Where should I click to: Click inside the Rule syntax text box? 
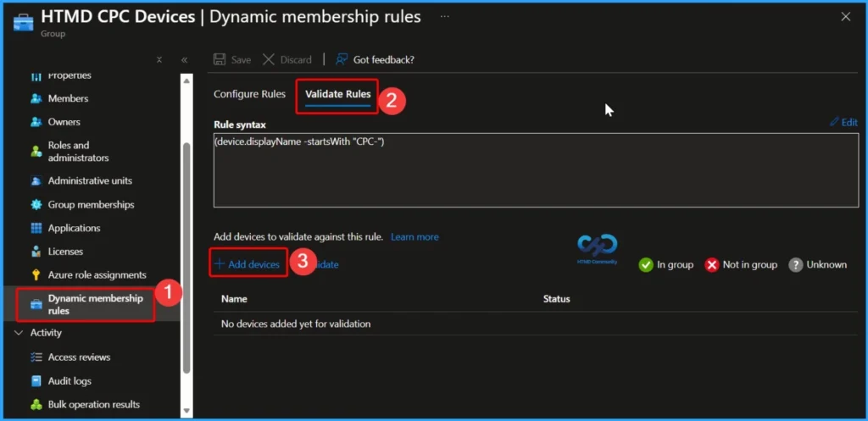point(536,169)
